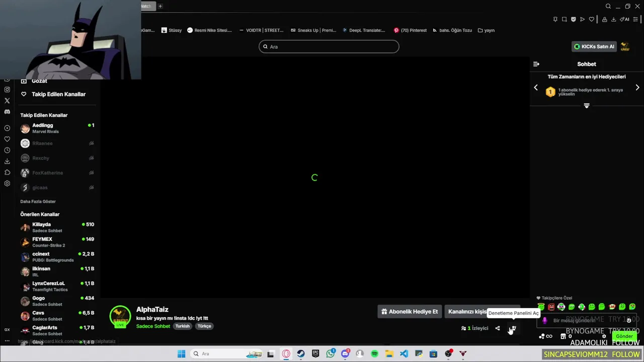Image resolution: width=644 pixels, height=362 pixels.
Task: Click the chat message input field
Action: pos(587,320)
